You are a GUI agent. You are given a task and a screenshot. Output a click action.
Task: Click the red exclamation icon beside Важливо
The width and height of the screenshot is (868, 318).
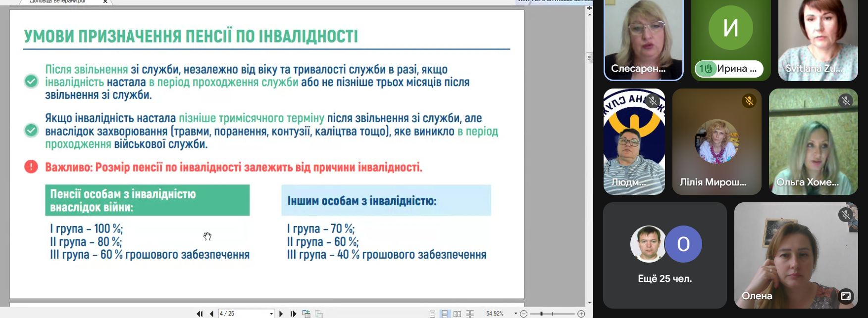31,167
